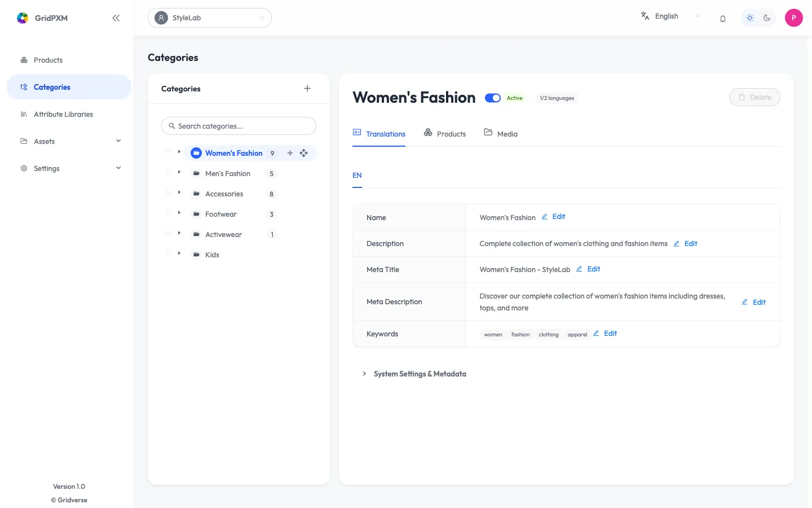This screenshot has height=508, width=812.
Task: Edit the Meta Description value
Action: point(753,302)
